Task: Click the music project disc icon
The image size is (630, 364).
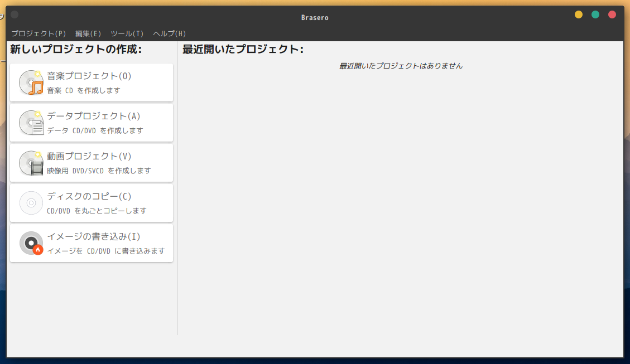Action: (x=31, y=82)
